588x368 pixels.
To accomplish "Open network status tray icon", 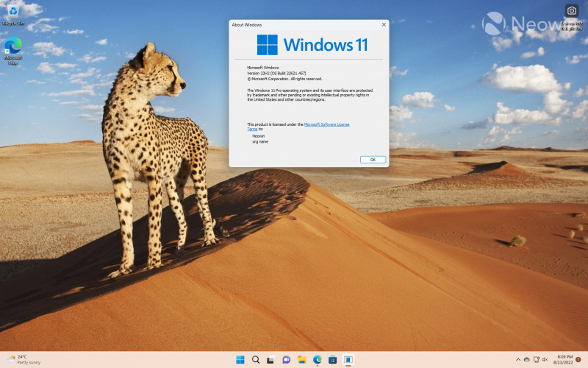I will tap(537, 360).
